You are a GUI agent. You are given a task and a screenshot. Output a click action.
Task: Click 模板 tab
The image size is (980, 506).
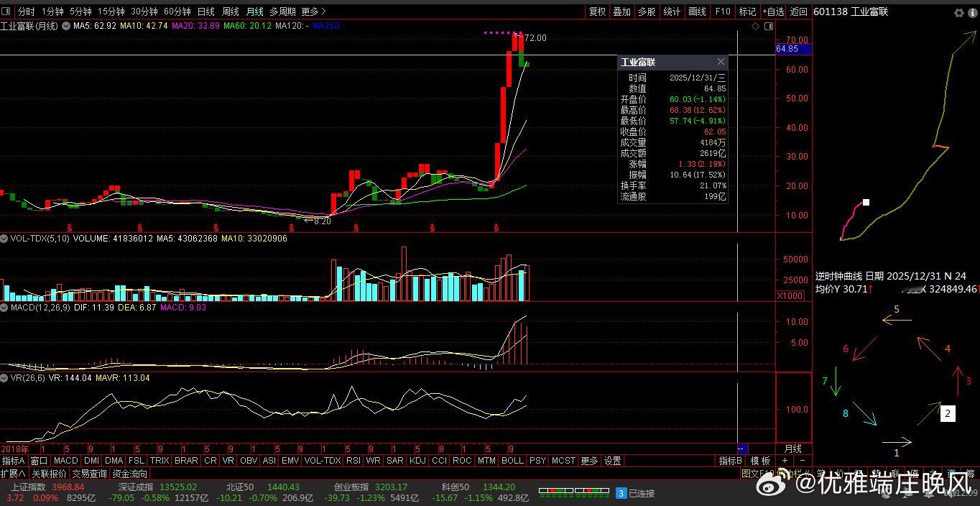tap(760, 461)
